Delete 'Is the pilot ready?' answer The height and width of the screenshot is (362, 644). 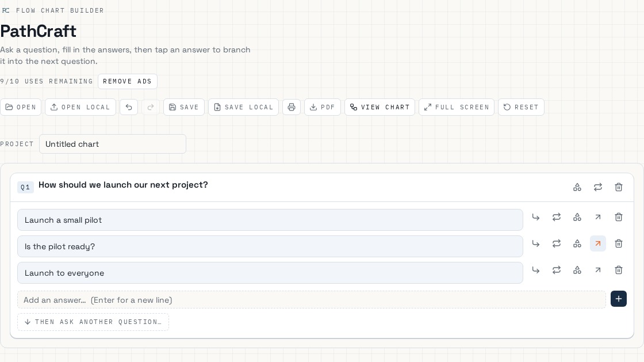(619, 243)
